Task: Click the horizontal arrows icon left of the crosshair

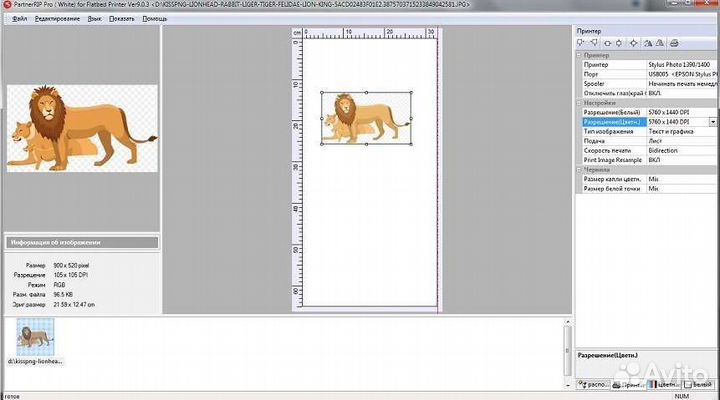Action: point(608,43)
